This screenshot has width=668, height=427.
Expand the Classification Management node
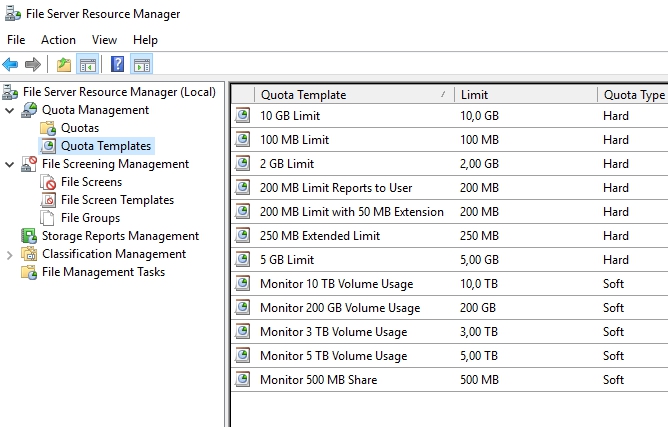9,255
